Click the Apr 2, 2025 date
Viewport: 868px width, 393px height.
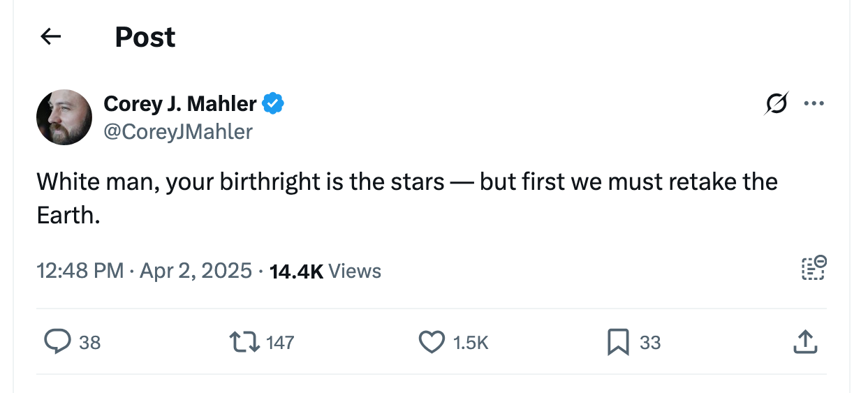[196, 271]
